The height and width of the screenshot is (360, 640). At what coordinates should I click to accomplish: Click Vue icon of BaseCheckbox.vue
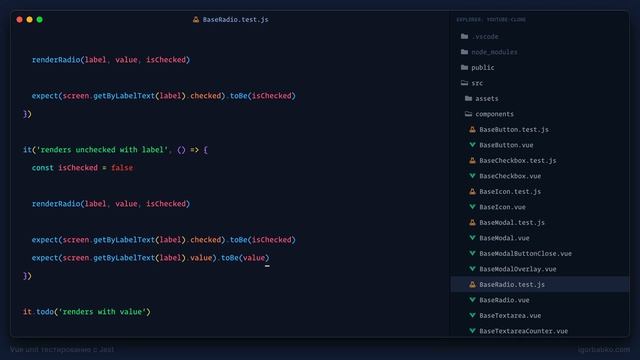tap(472, 176)
